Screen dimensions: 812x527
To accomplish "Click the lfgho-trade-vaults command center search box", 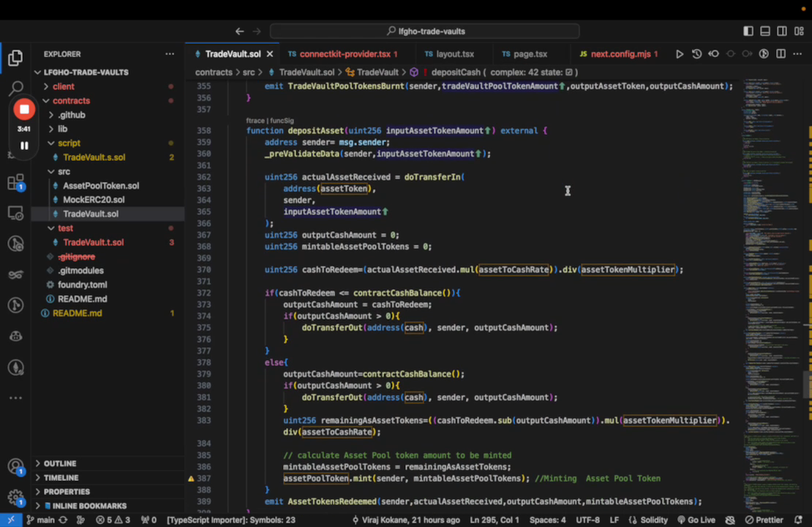I will 424,31.
